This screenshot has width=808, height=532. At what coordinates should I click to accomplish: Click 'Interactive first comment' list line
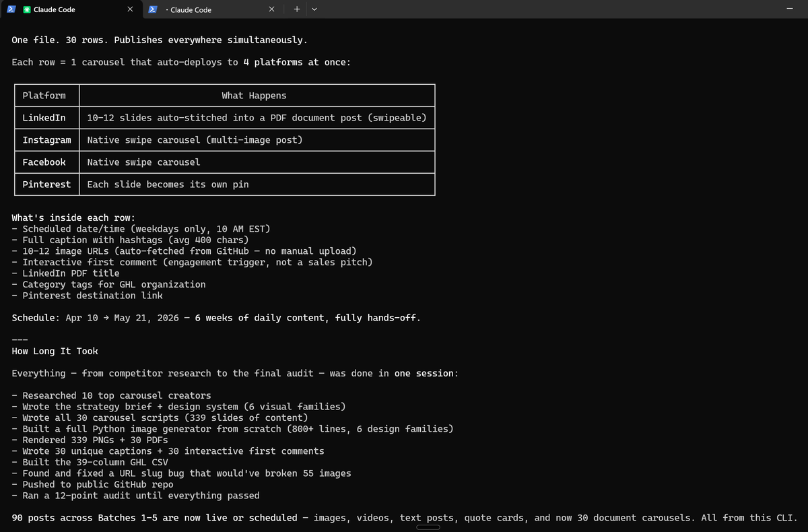[x=192, y=262]
